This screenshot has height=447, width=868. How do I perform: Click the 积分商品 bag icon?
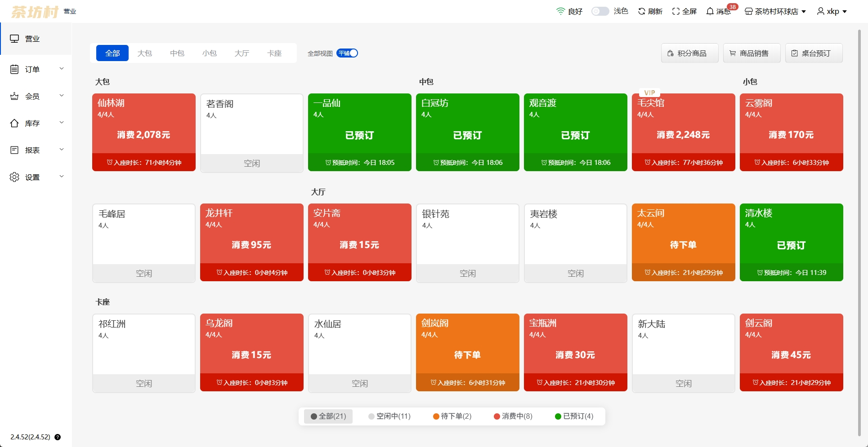(x=671, y=53)
